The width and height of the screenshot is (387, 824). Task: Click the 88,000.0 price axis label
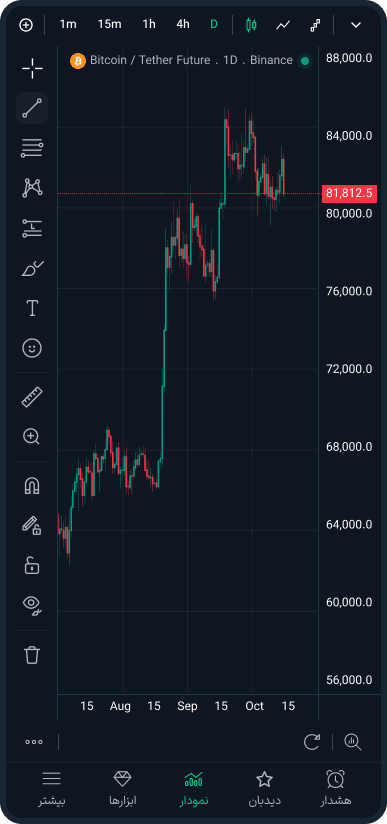click(349, 58)
